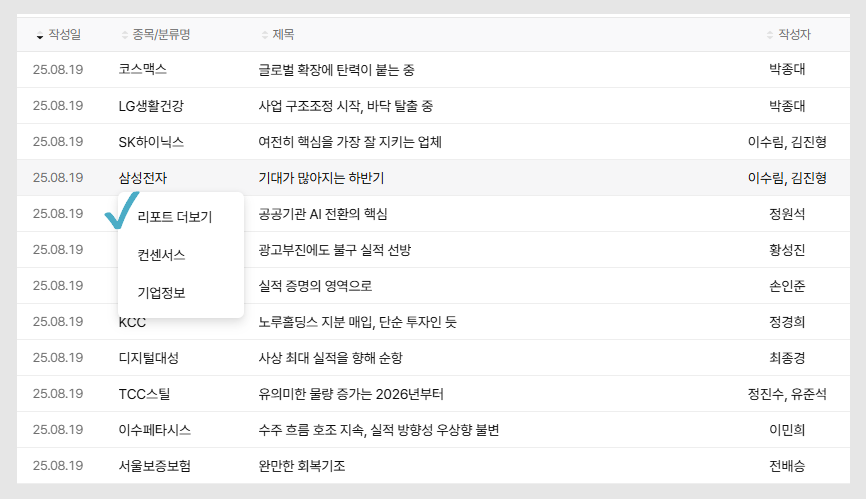Click the KCC stock name
The width and height of the screenshot is (866, 499).
(133, 322)
